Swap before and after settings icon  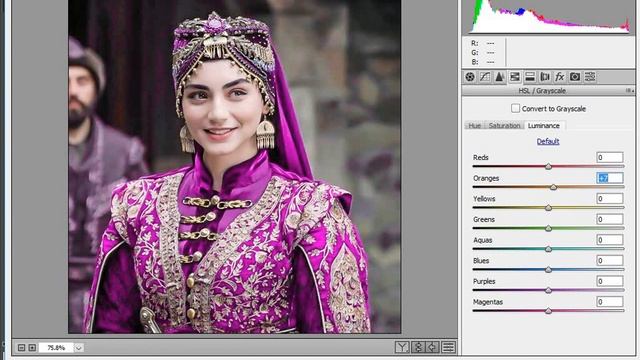tap(418, 347)
